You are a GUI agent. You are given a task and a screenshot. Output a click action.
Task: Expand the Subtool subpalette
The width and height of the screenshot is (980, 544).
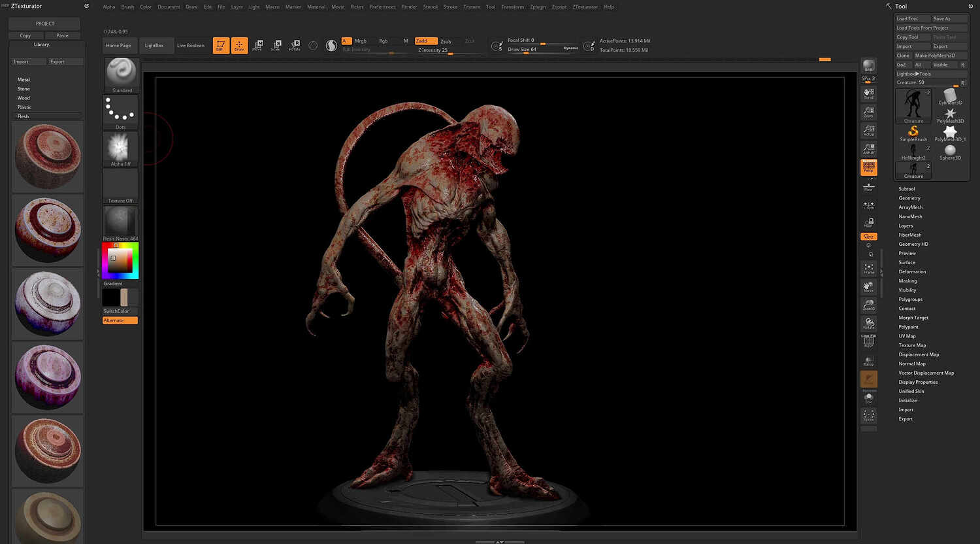(x=907, y=188)
